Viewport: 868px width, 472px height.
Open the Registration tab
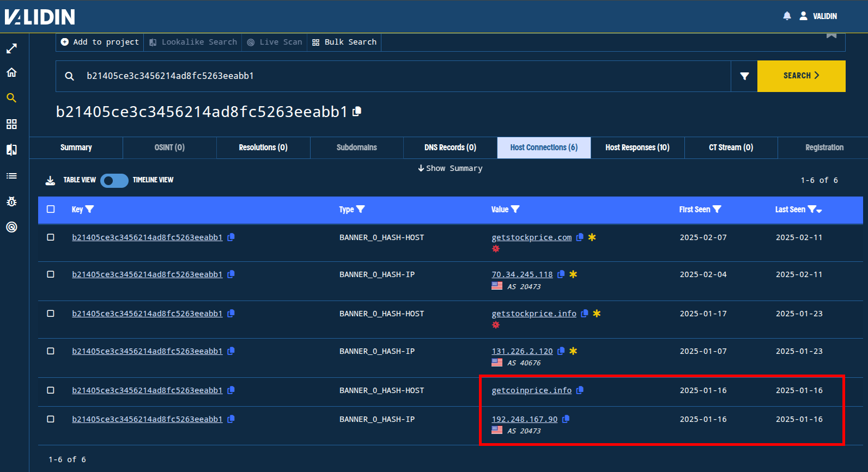click(x=824, y=148)
